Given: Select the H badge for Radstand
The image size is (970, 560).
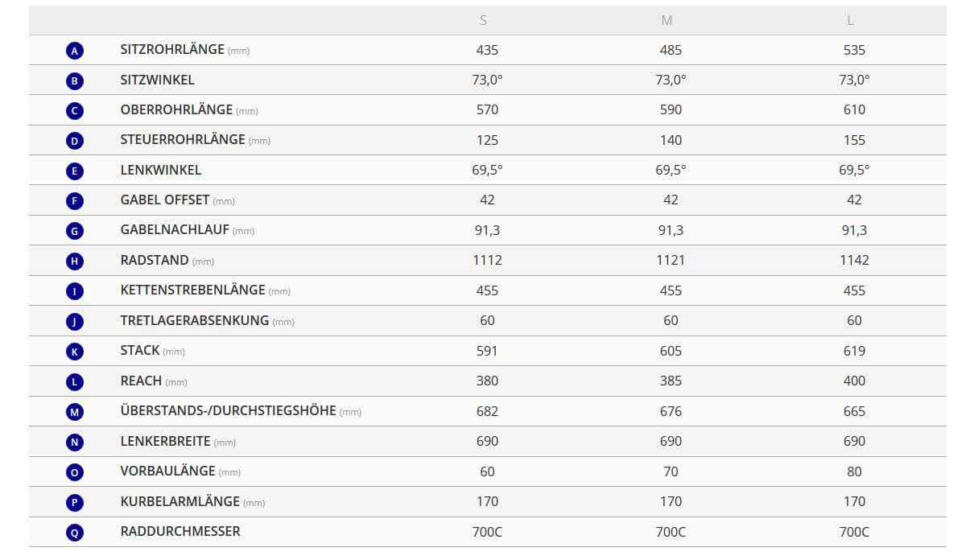Looking at the screenshot, I should [75, 261].
